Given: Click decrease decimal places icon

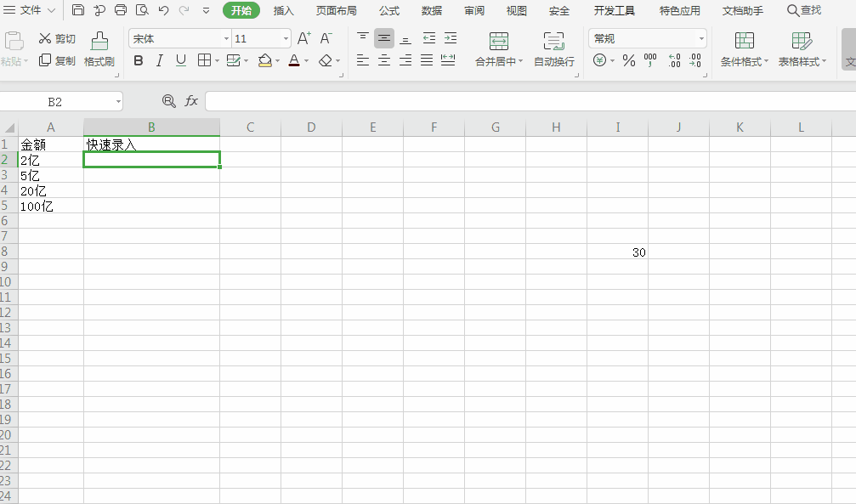Looking at the screenshot, I should [695, 60].
